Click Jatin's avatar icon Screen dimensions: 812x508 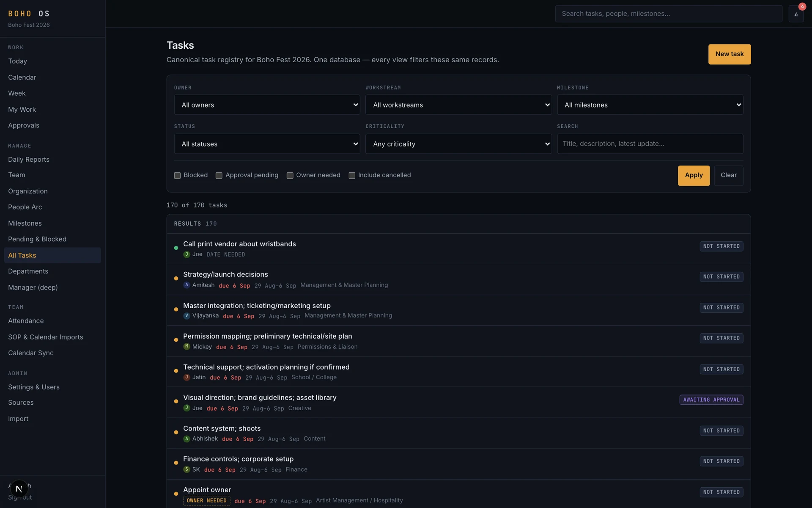[187, 377]
